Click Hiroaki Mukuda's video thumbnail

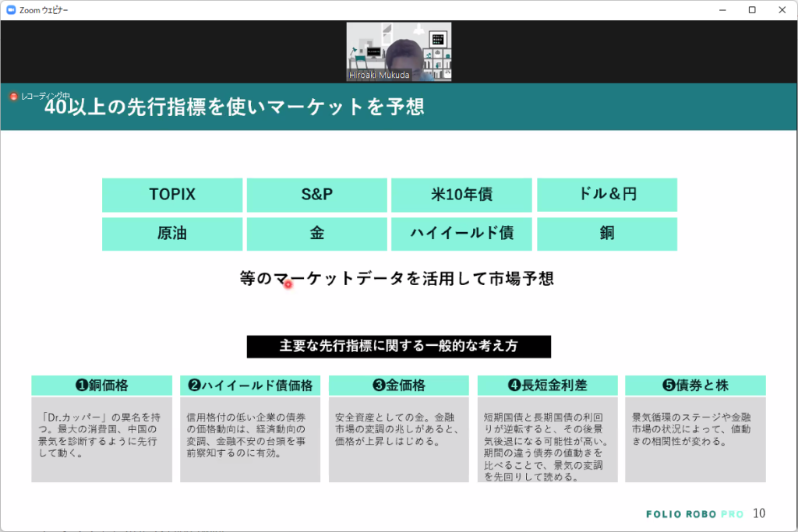click(398, 51)
